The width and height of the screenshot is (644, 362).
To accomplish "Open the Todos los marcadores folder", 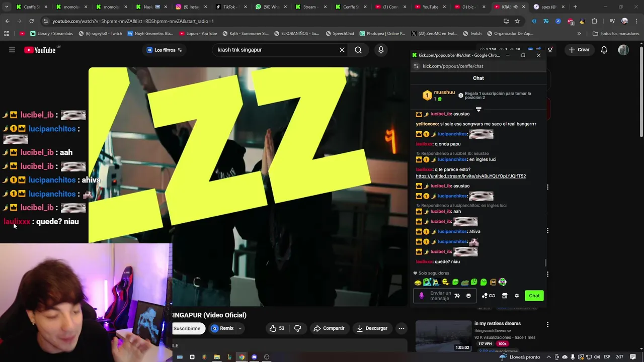I will point(616,33).
